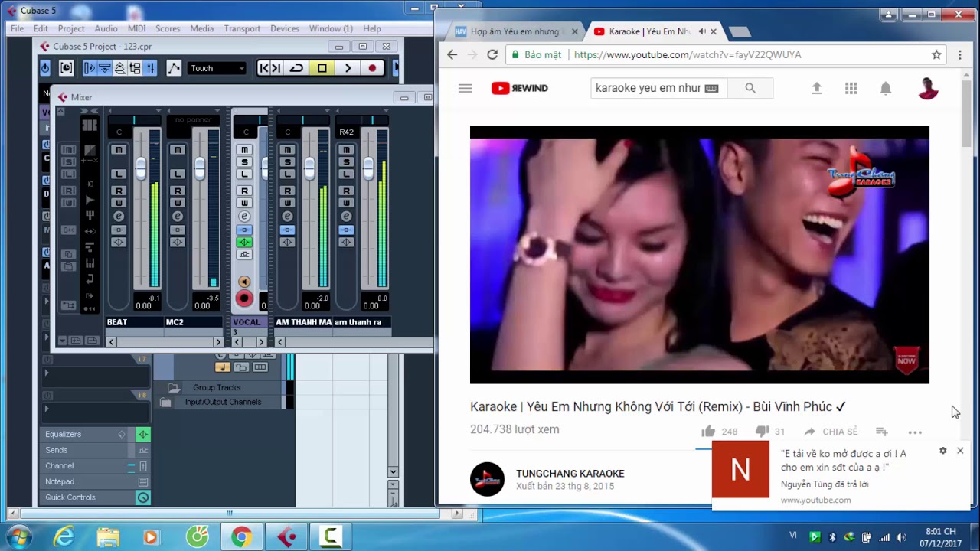Open YouTube notifications bell
Viewport: 980px width, 551px height.
coord(886,88)
